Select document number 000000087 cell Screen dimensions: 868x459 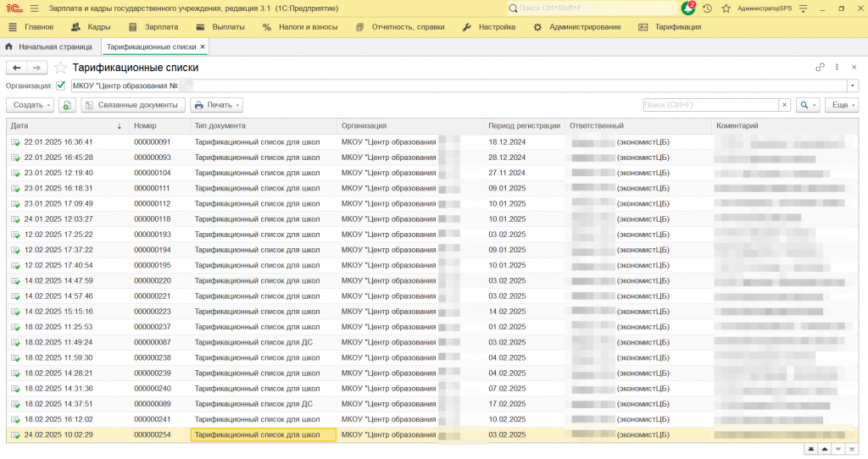coord(153,342)
